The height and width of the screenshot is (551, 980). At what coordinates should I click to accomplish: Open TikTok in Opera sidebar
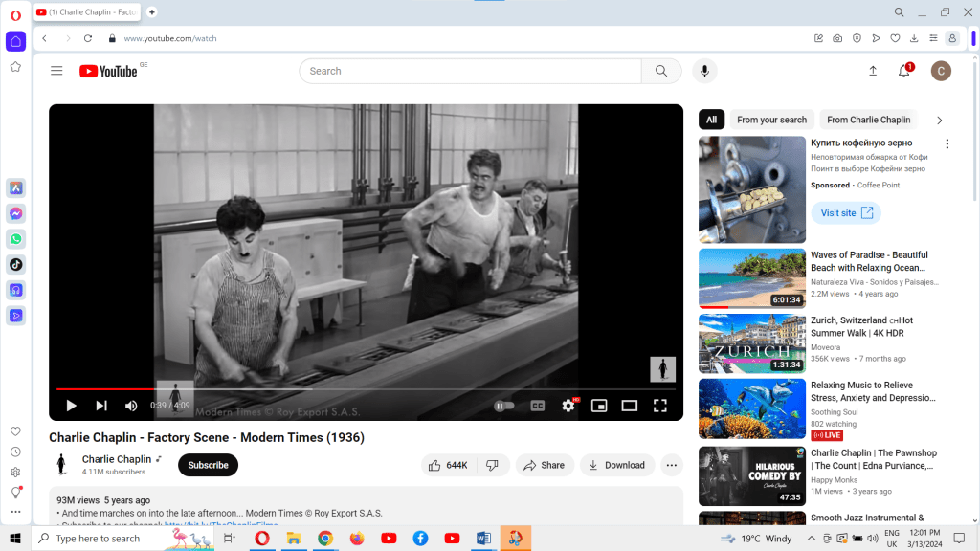click(15, 265)
